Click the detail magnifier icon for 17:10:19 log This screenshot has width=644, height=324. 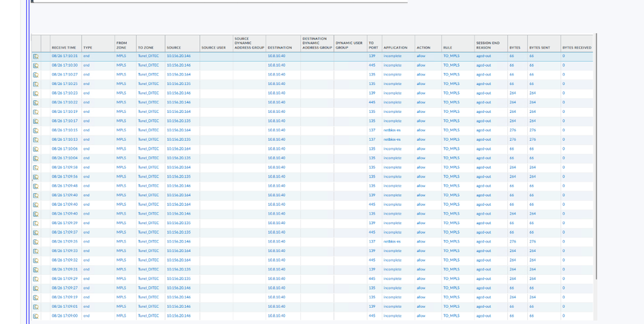pos(36,112)
